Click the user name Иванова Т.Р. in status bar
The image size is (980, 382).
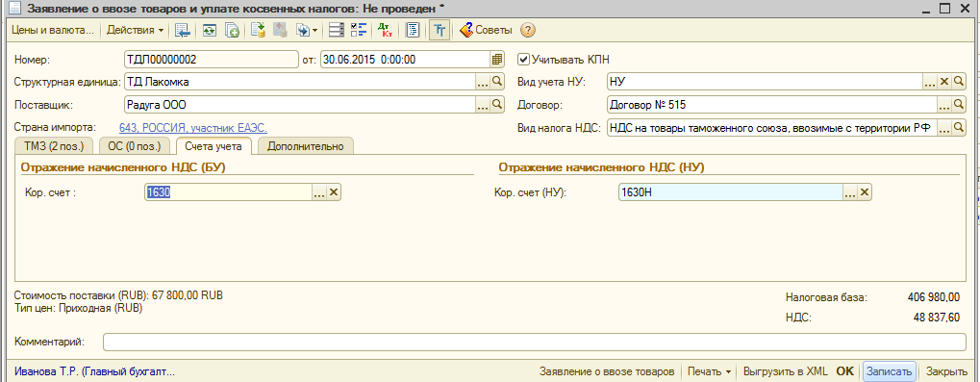[94, 371]
